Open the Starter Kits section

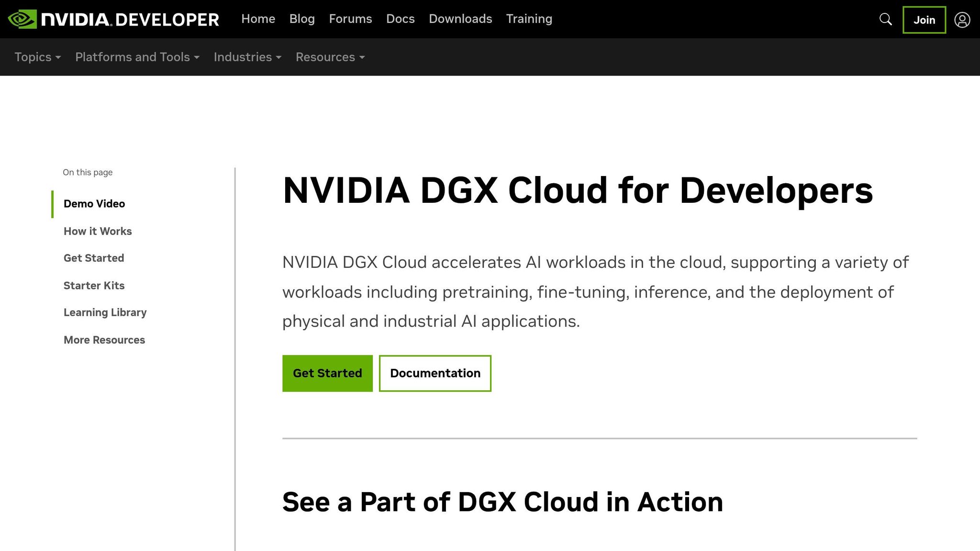tap(94, 285)
